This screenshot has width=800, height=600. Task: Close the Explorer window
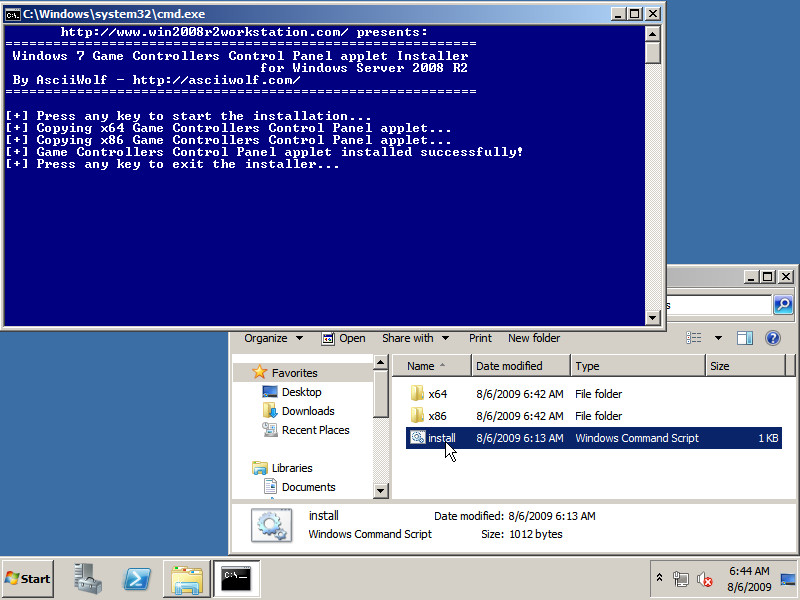point(786,277)
